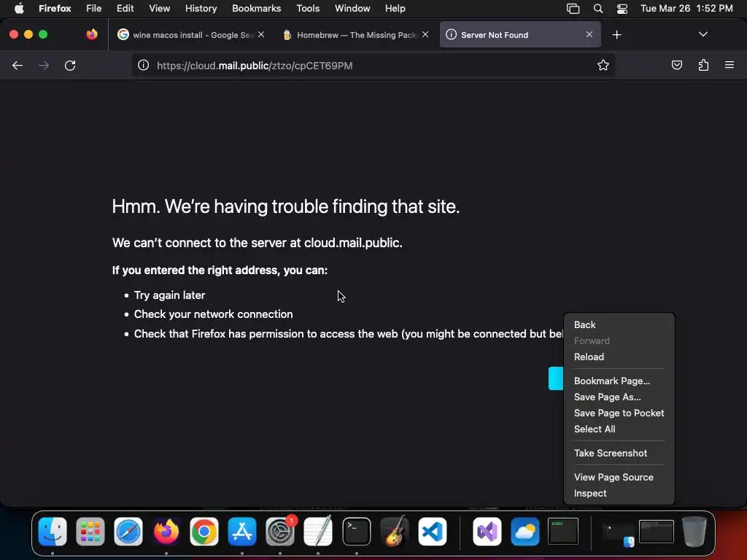Choose Save Page As in context menu
747x560 pixels.
click(619, 397)
